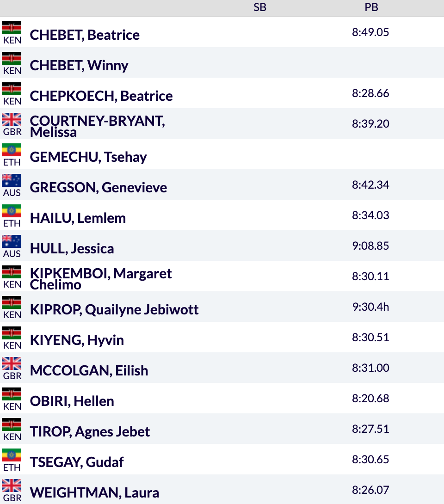Viewport: 444px width, 504px height.
Task: Click Australia flag next to Genevieve Gregson
Action: 12,180
